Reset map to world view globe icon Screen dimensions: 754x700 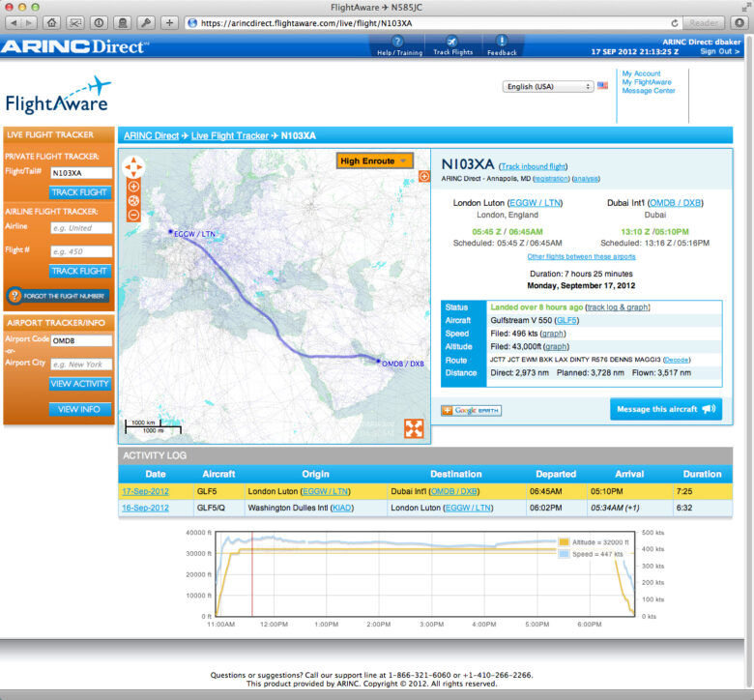click(133, 201)
